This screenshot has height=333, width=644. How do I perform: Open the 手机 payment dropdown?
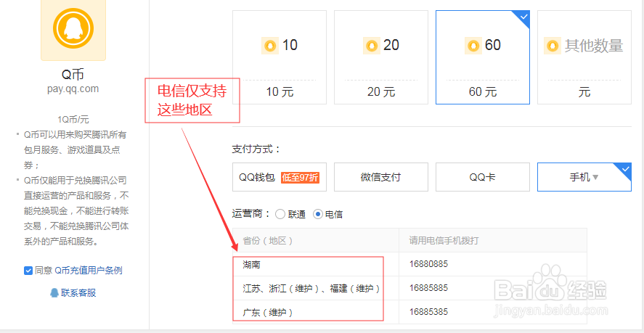(584, 177)
